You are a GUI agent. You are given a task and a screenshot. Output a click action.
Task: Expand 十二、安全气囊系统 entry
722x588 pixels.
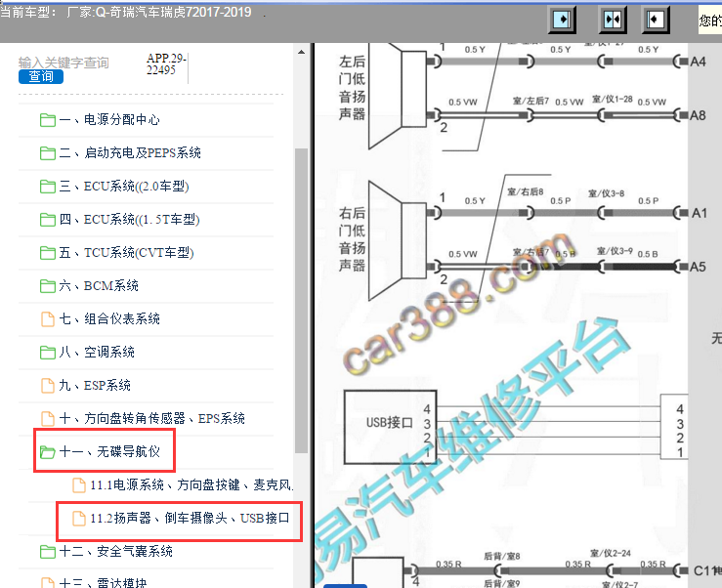(115, 551)
